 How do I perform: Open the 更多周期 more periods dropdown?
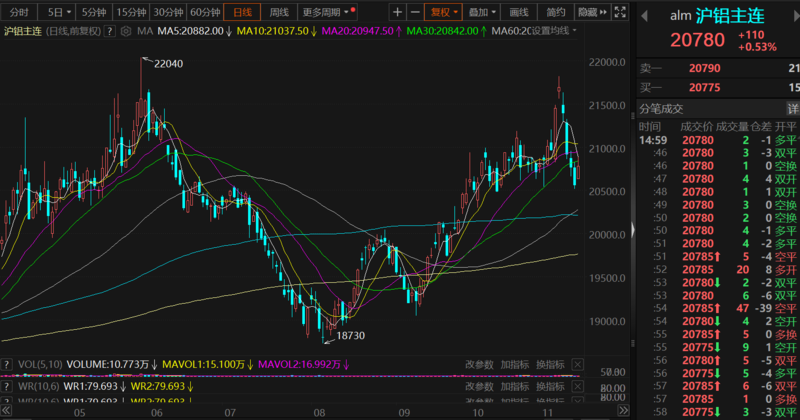click(x=326, y=13)
